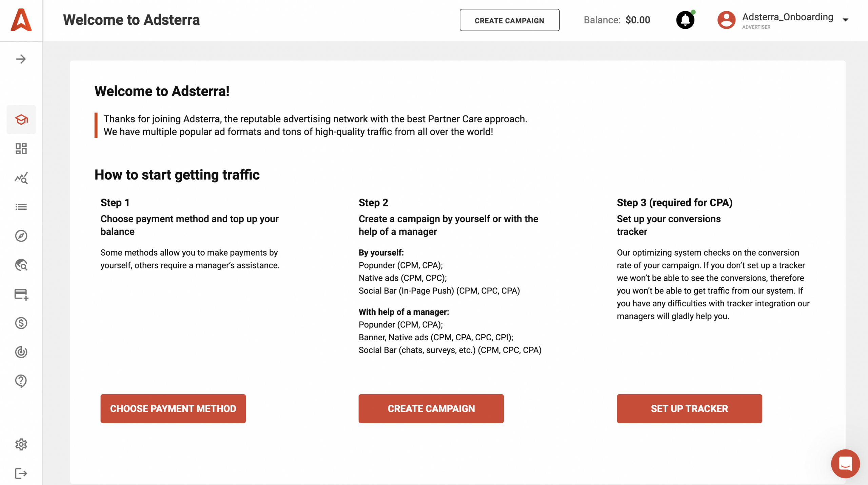The width and height of the screenshot is (868, 485).
Task: Open the graduation cap onboarding page
Action: click(x=21, y=120)
